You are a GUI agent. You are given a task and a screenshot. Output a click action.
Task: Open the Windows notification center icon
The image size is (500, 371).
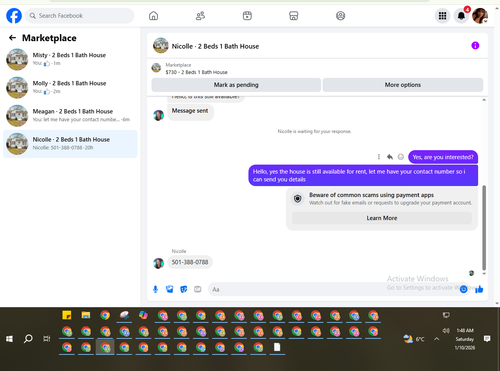coord(487,339)
